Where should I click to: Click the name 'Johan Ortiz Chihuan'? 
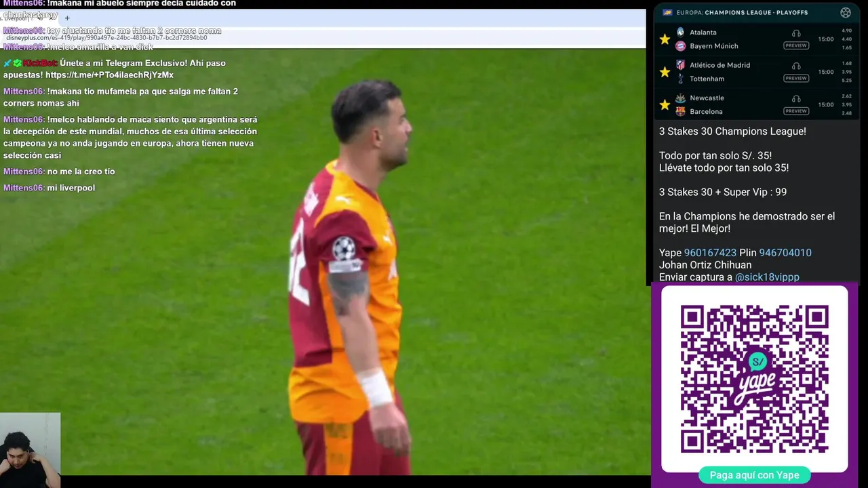(705, 265)
